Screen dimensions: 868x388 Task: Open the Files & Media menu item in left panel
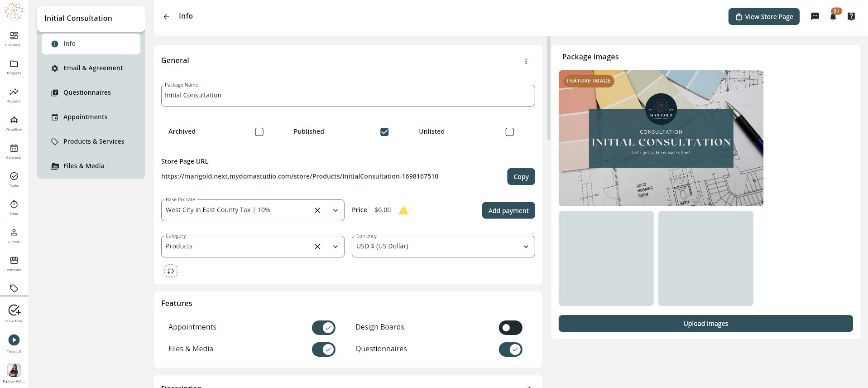(91, 166)
